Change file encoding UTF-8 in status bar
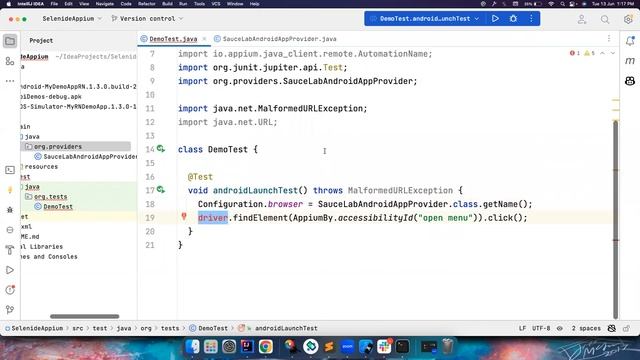640x360 pixels. coord(541,328)
